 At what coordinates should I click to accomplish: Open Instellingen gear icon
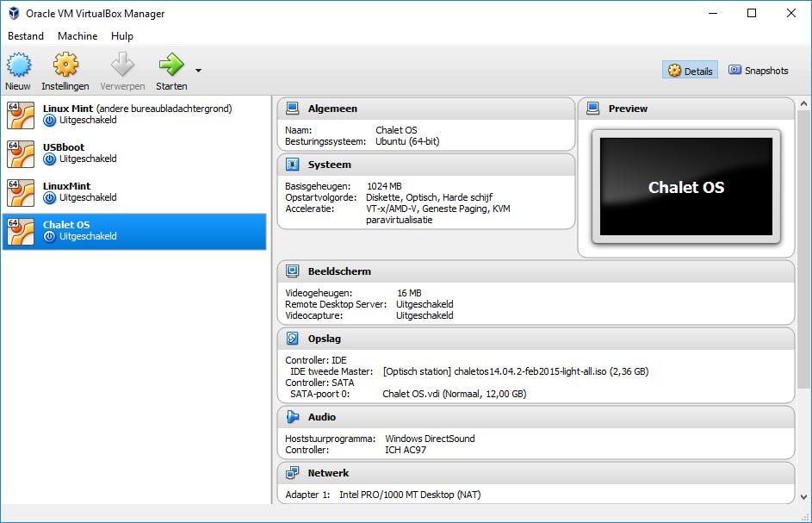(x=65, y=65)
